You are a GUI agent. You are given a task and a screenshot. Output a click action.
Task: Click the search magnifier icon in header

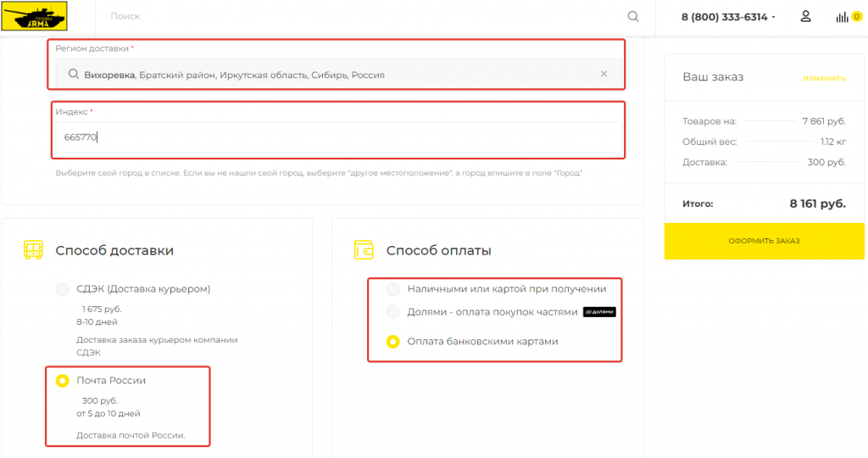click(x=632, y=16)
